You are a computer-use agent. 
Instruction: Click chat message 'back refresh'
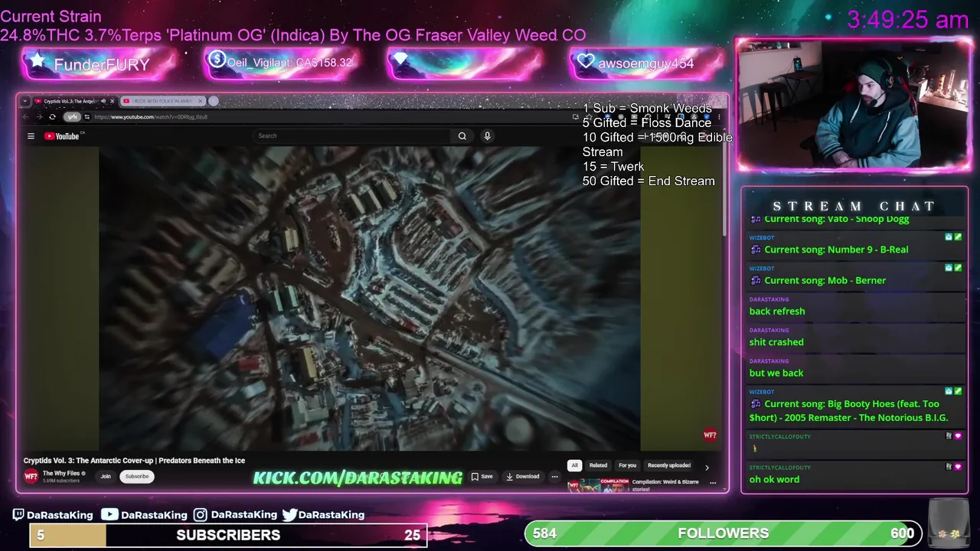(x=777, y=311)
